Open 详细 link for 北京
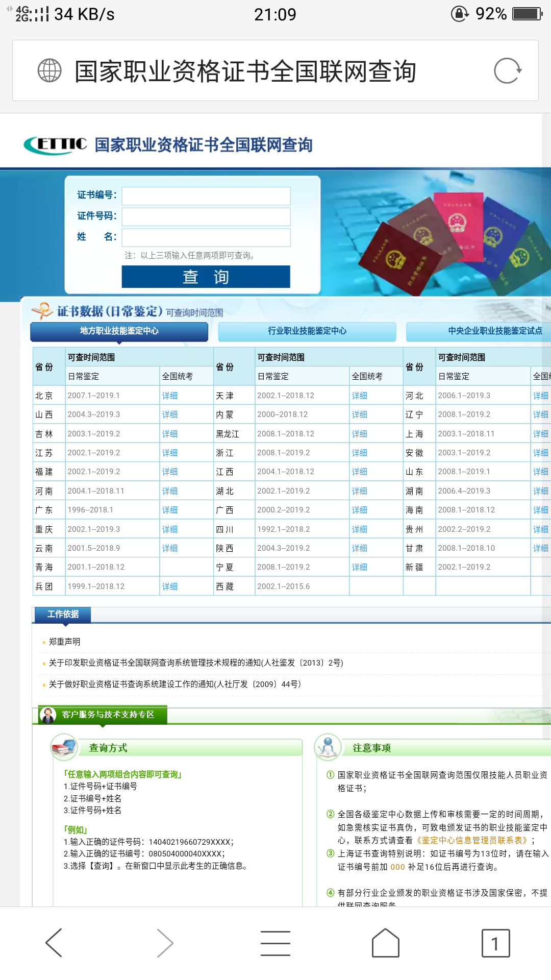Image resolution: width=551 pixels, height=980 pixels. click(170, 396)
